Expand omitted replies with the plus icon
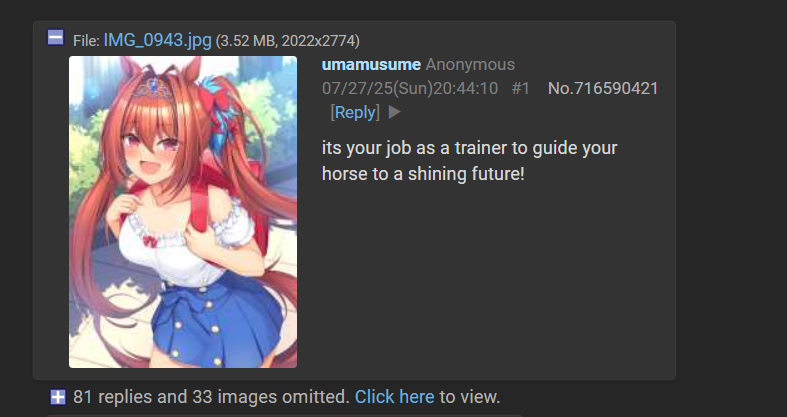The image size is (787, 417). click(x=58, y=397)
